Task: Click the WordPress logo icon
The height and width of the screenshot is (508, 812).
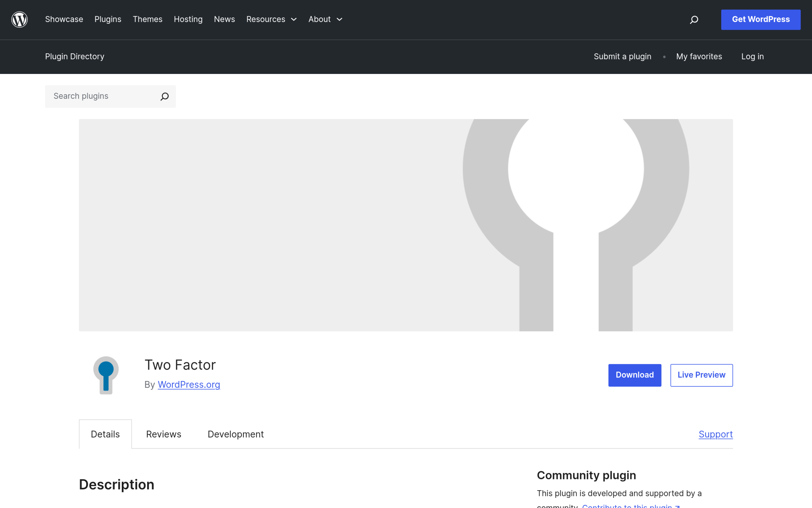Action: [x=19, y=19]
